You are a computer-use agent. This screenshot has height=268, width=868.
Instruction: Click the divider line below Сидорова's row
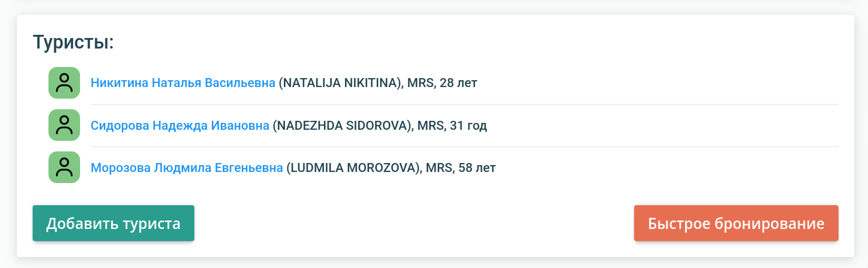pos(463,147)
